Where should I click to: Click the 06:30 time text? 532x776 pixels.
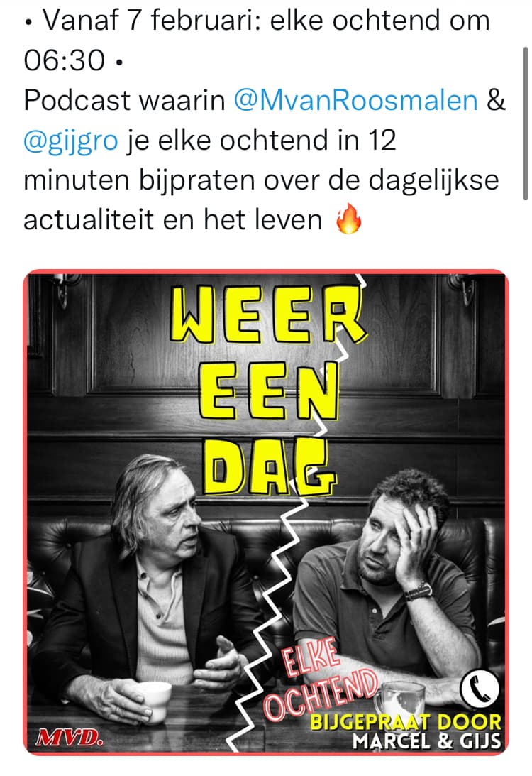click(x=65, y=60)
